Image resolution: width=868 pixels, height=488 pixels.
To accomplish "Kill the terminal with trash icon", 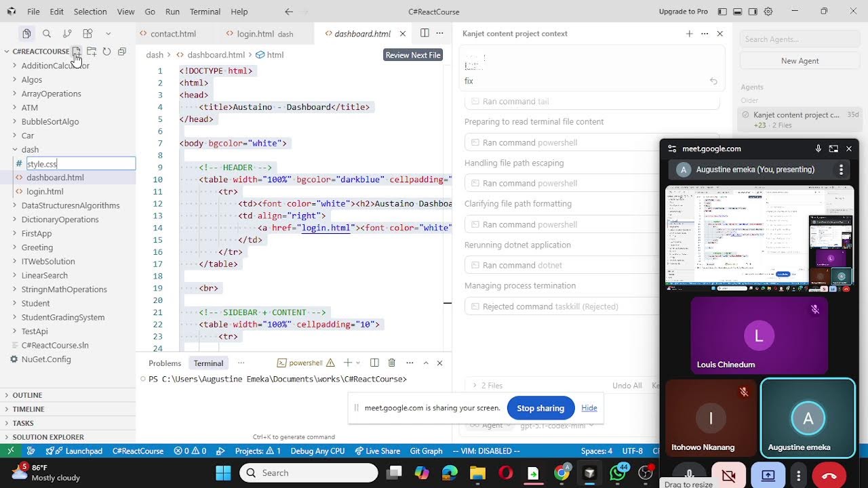I will pos(392,363).
